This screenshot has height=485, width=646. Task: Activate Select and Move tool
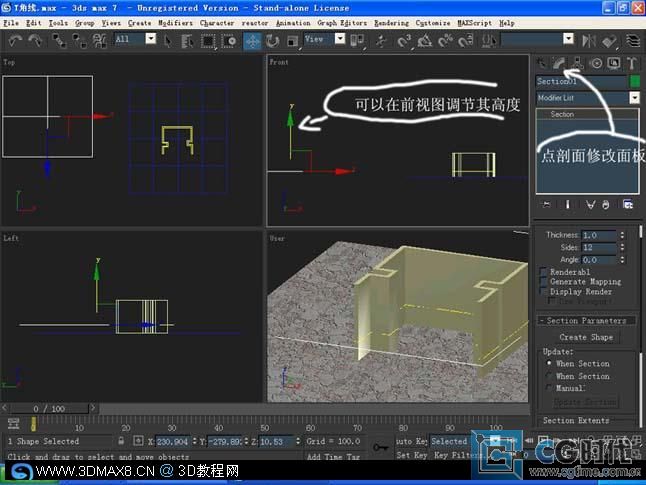pyautogui.click(x=252, y=41)
